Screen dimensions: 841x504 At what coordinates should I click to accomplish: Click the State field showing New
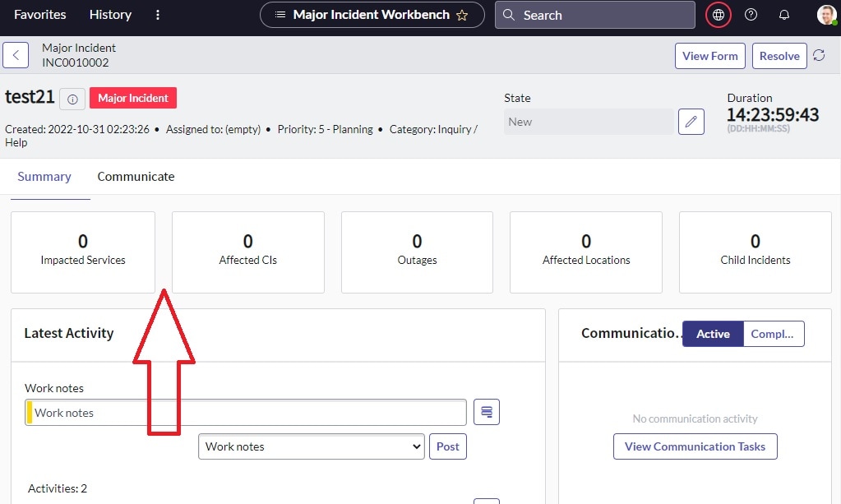tap(589, 122)
